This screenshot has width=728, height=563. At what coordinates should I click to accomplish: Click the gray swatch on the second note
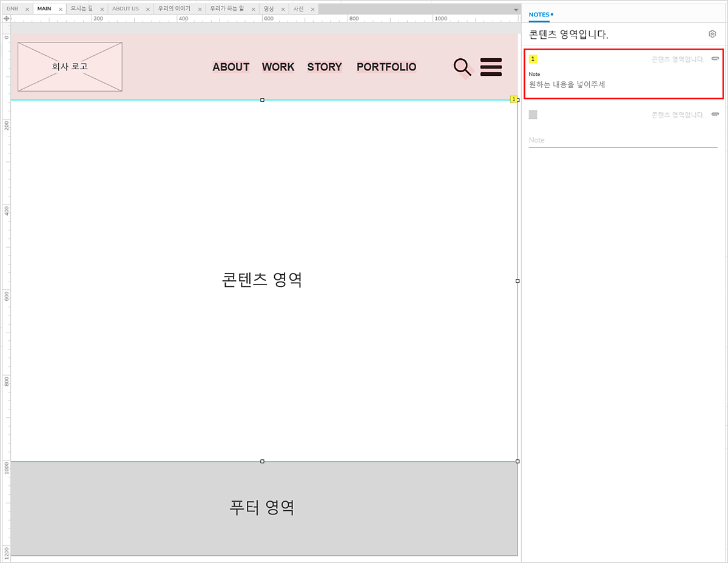coord(533,115)
